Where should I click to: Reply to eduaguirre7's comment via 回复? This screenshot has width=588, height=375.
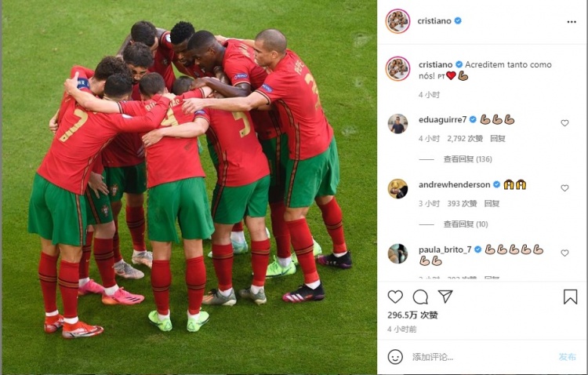tap(498, 139)
